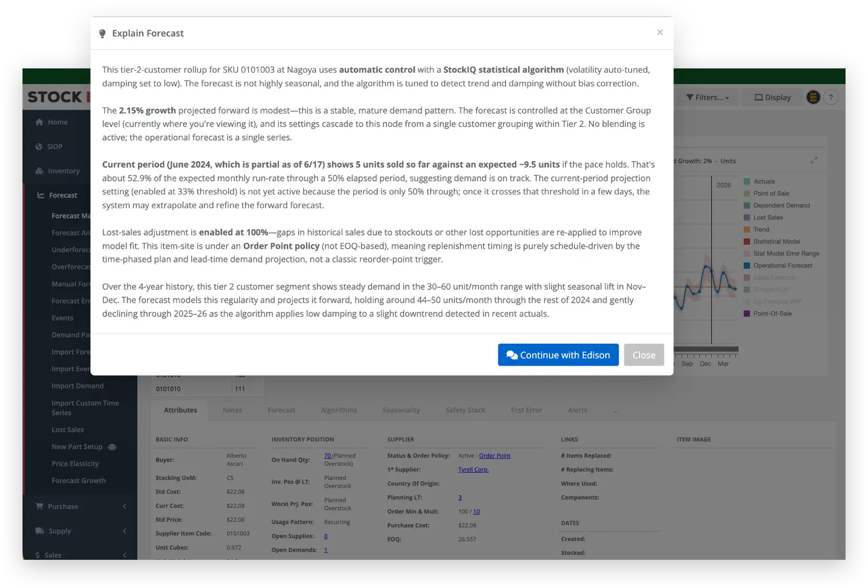Open the Filters dropdown
868x588 pixels.
pos(708,97)
